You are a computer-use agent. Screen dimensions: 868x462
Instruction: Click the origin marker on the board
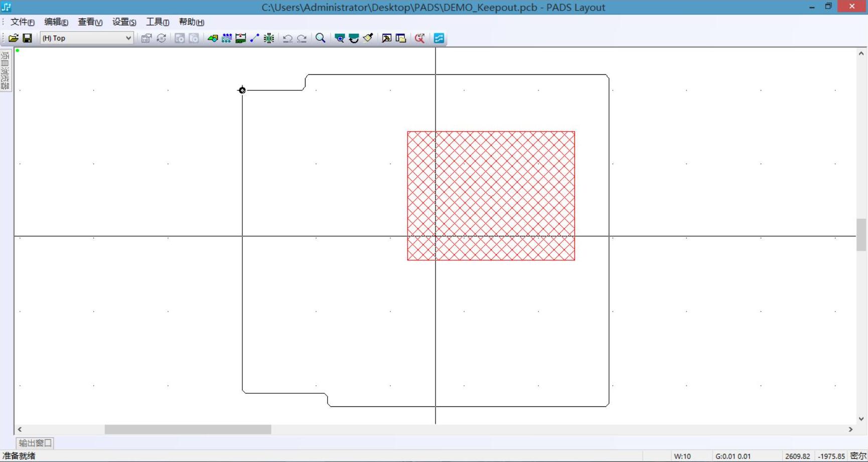coord(242,90)
